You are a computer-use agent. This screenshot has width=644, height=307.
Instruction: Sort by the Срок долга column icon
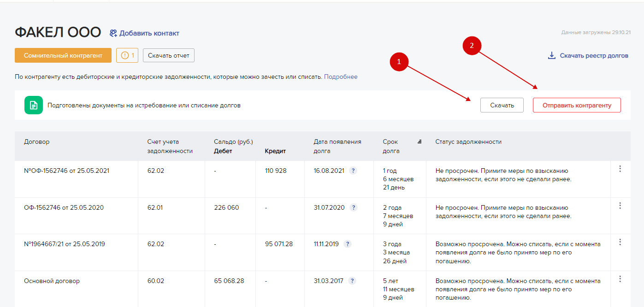[419, 142]
